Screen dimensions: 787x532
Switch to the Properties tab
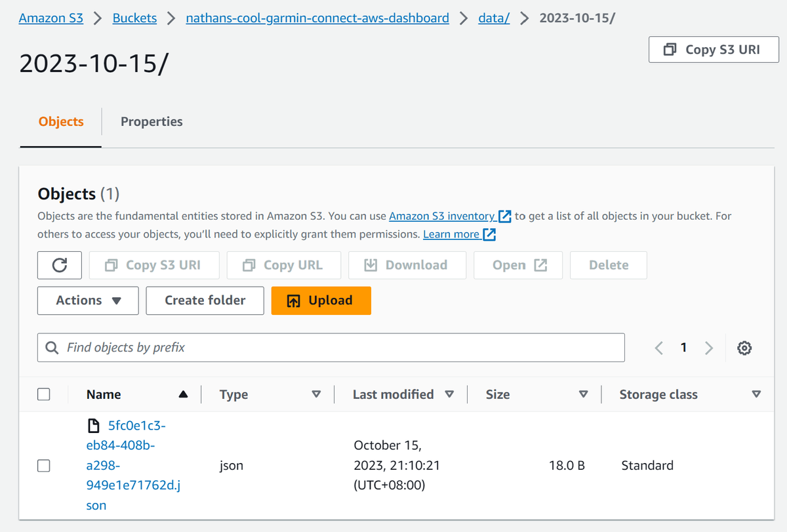151,121
